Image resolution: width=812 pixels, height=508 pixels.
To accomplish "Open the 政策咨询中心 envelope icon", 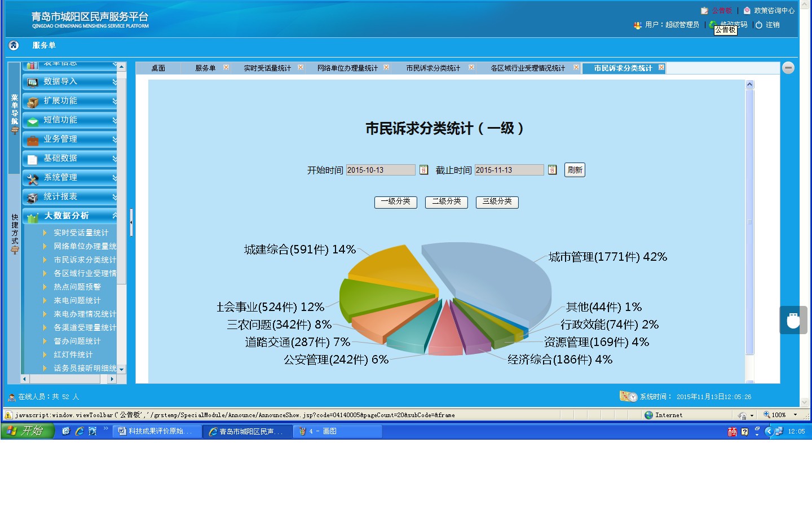I will (x=747, y=11).
